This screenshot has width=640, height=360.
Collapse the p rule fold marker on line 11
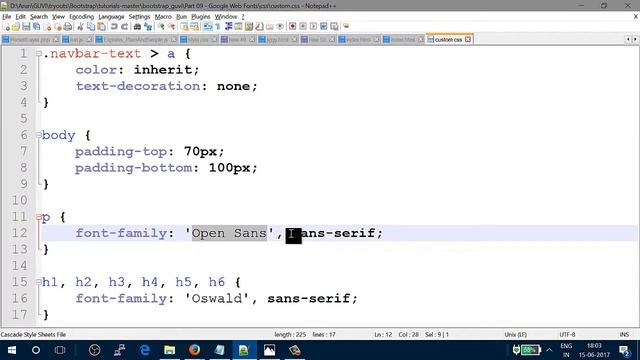coord(38,217)
